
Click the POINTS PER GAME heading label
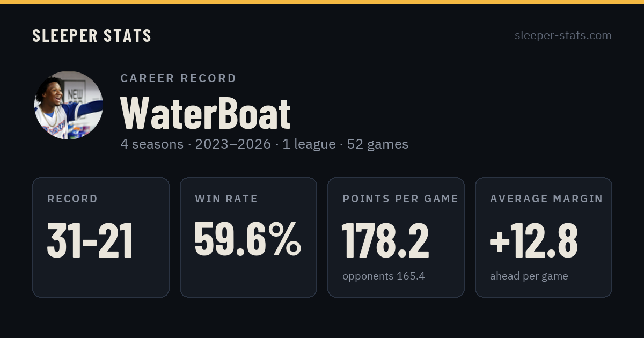(x=400, y=199)
